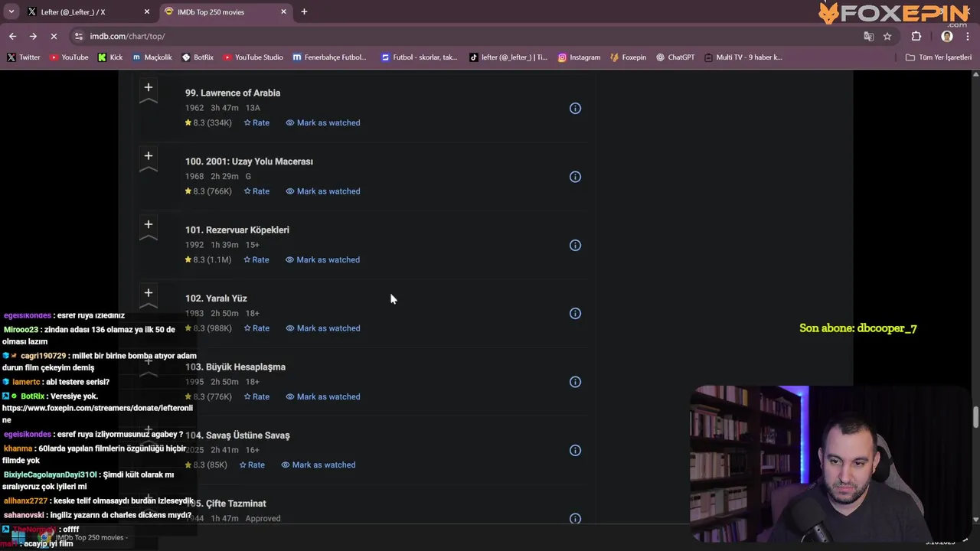View site information icon in address bar
The width and height of the screenshot is (980, 551).
78,36
